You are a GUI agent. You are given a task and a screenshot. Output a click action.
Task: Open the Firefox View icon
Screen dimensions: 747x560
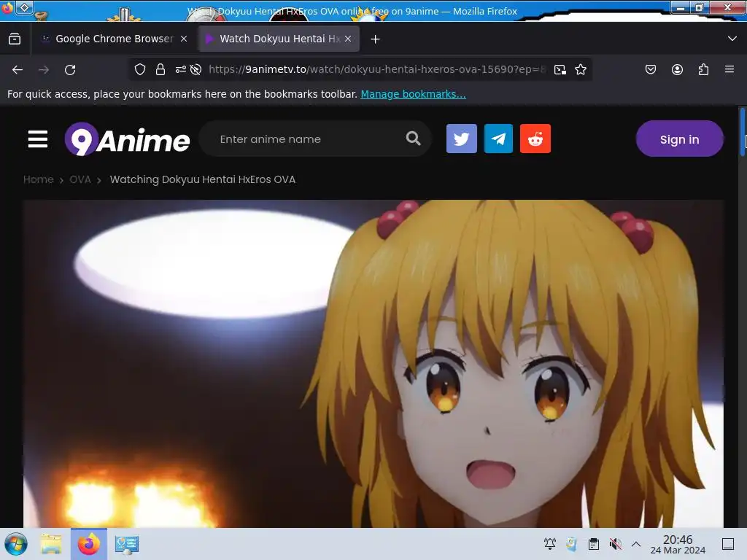[x=15, y=39]
